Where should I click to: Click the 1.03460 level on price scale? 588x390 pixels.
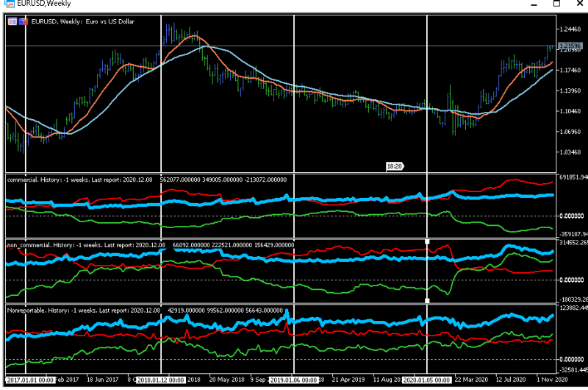(x=570, y=152)
